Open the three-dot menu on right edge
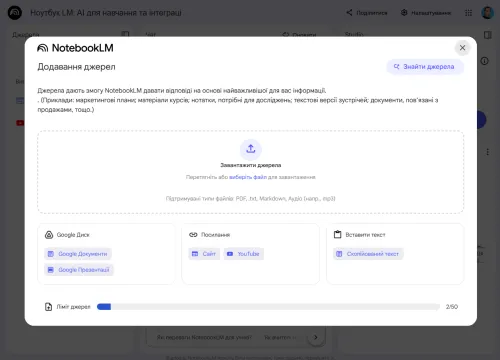500x360 pixels. coord(487,152)
